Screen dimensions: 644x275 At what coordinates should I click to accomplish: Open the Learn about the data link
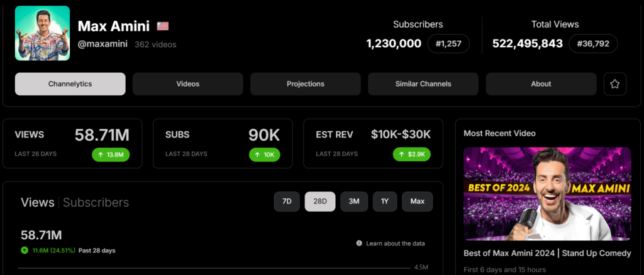tap(396, 244)
